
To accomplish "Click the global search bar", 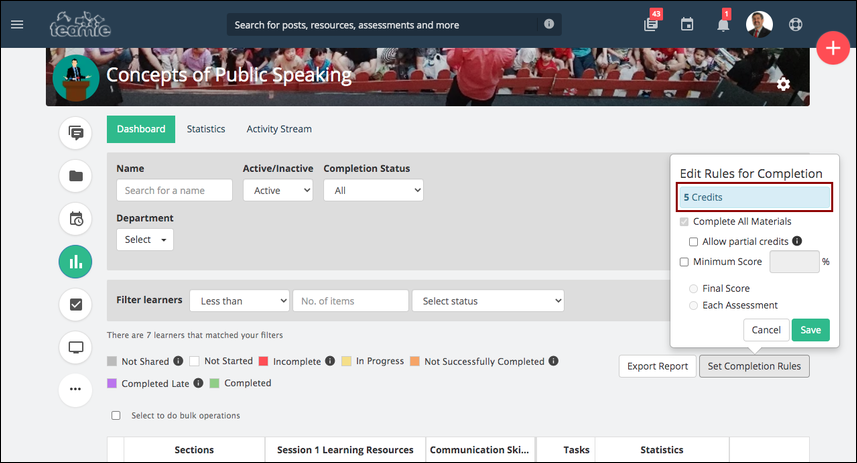I will pyautogui.click(x=394, y=25).
